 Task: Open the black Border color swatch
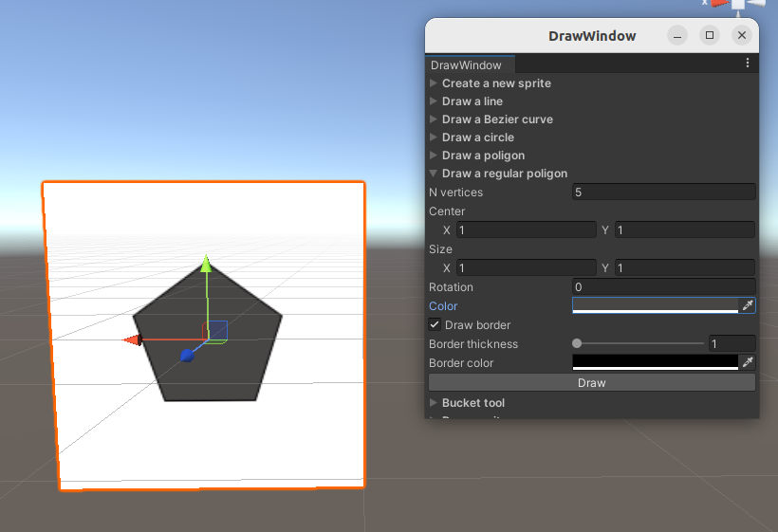pos(656,362)
